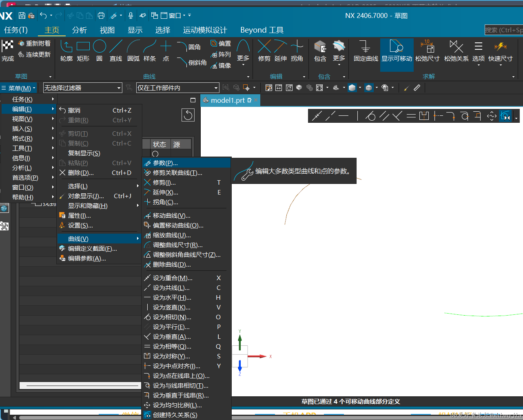Click the Pattern (阵列) curve tool
Viewport: 523px width, 420px height.
(221, 54)
